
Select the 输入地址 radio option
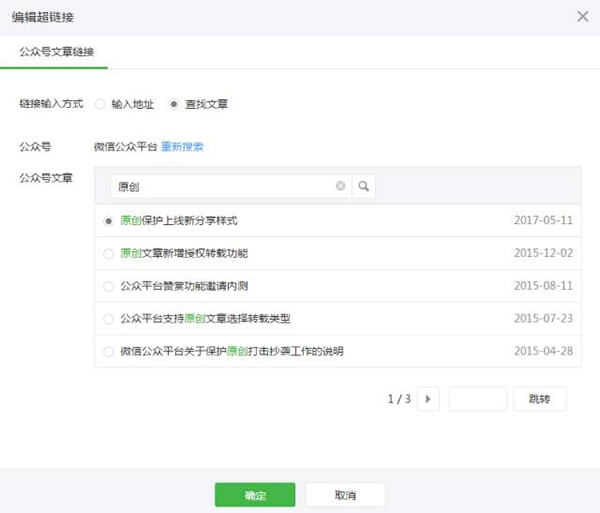tap(100, 103)
